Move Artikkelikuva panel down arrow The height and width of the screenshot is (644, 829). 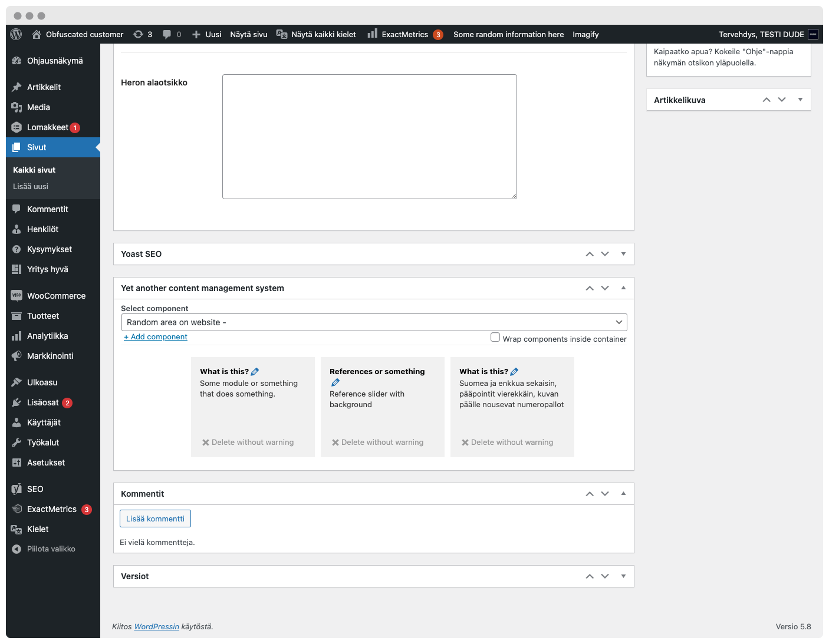(x=782, y=100)
